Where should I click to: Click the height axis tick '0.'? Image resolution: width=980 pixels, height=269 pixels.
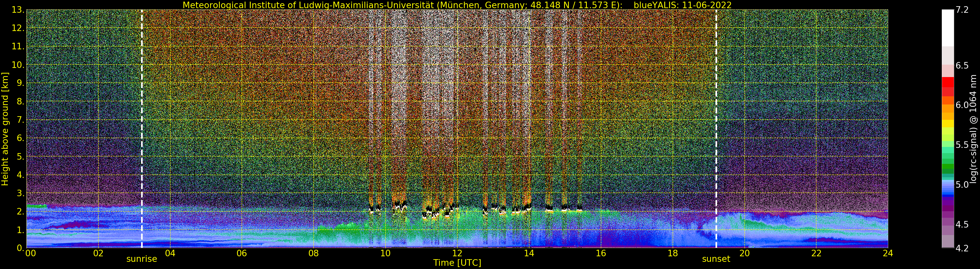coord(21,248)
